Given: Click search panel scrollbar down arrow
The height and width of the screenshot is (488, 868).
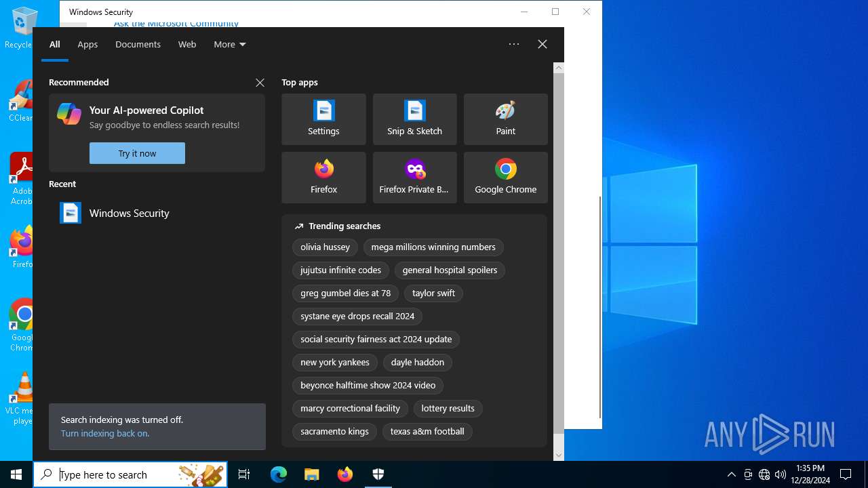Looking at the screenshot, I should [559, 455].
